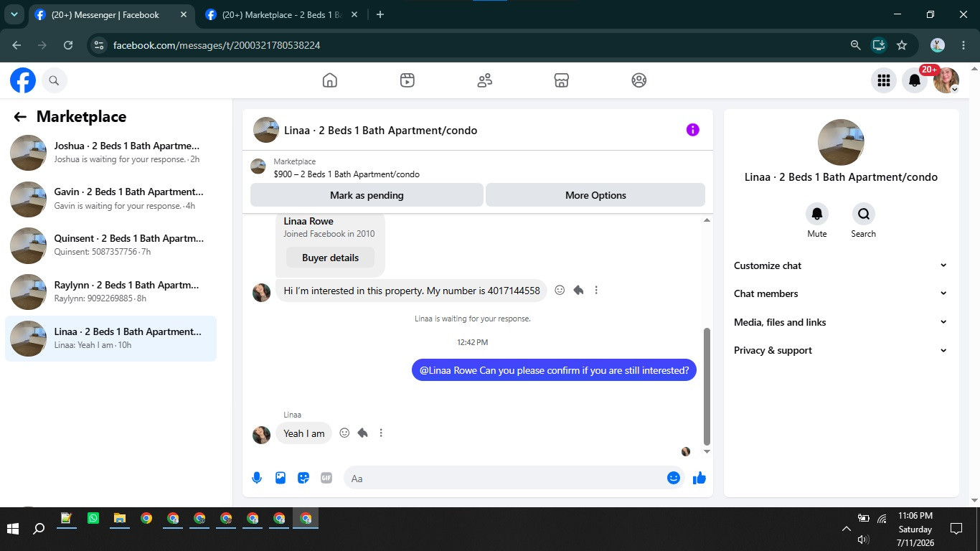Screen dimensions: 980x551
Task: Open Buyer details for Linaa Rowe
Action: pyautogui.click(x=330, y=258)
